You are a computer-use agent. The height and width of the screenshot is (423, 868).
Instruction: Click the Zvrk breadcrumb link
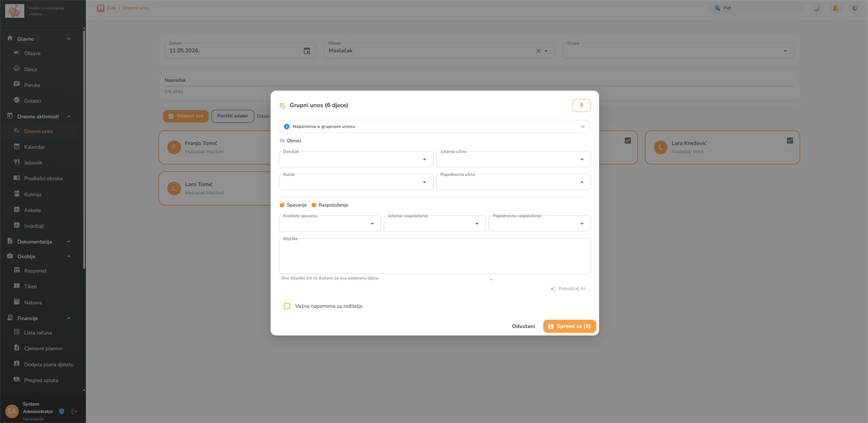click(x=111, y=8)
